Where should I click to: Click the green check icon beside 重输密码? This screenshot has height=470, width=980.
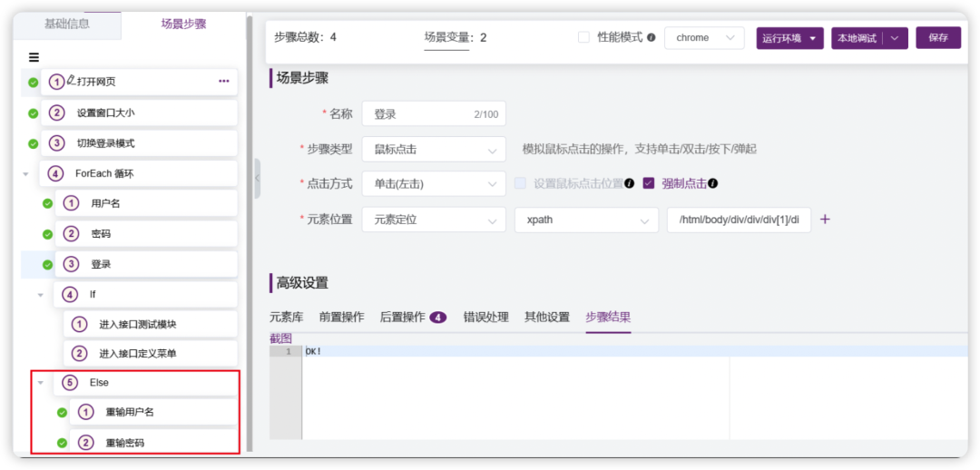[x=62, y=443]
